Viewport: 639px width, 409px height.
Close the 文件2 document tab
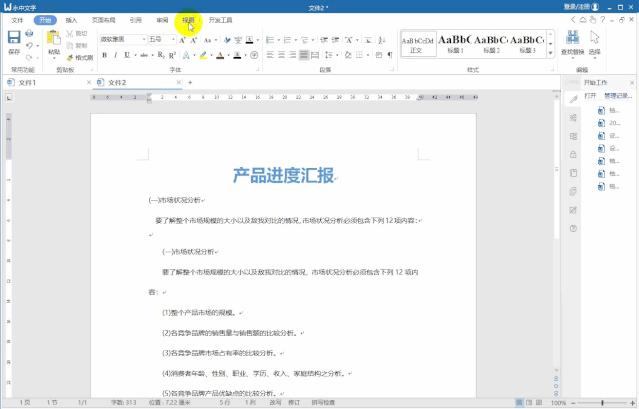[x=178, y=82]
